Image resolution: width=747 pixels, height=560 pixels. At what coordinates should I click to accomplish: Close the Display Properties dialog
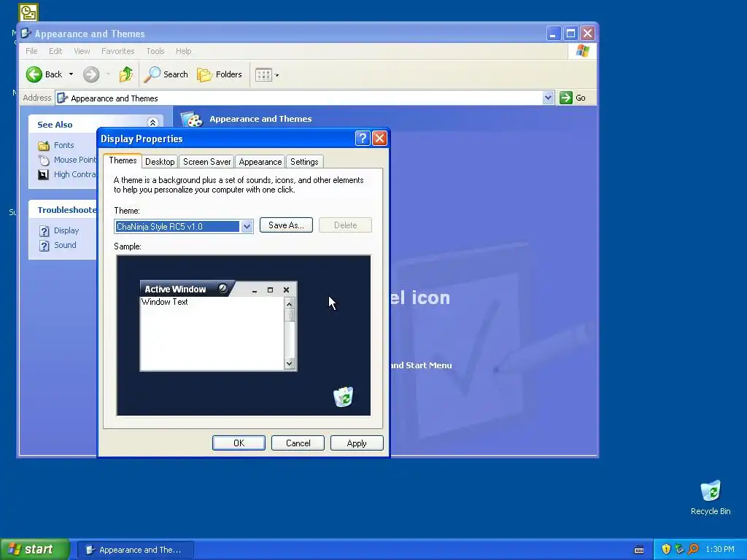(x=379, y=139)
